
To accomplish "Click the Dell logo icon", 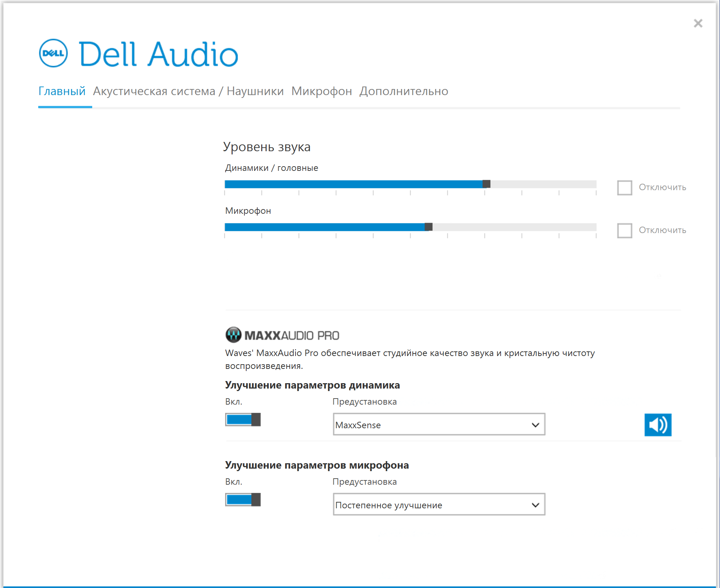I will [53, 53].
